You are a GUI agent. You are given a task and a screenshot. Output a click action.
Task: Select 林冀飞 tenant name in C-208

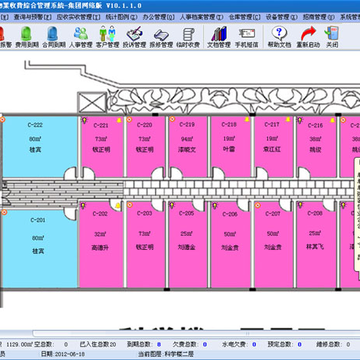[x=315, y=247]
